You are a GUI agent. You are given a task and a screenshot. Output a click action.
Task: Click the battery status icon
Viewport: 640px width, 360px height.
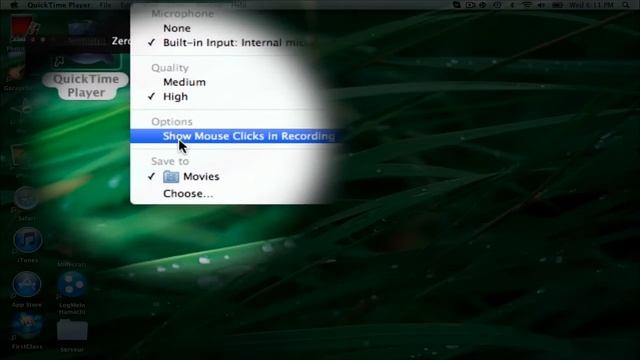[558, 5]
